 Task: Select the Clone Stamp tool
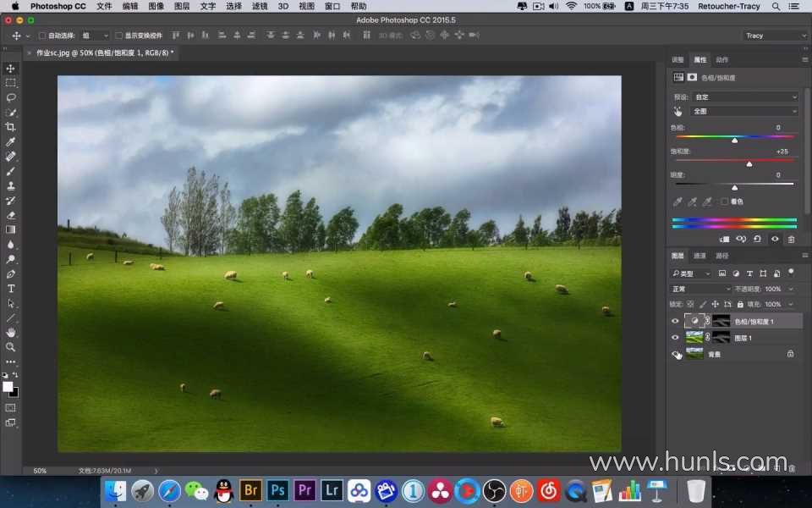(10, 186)
